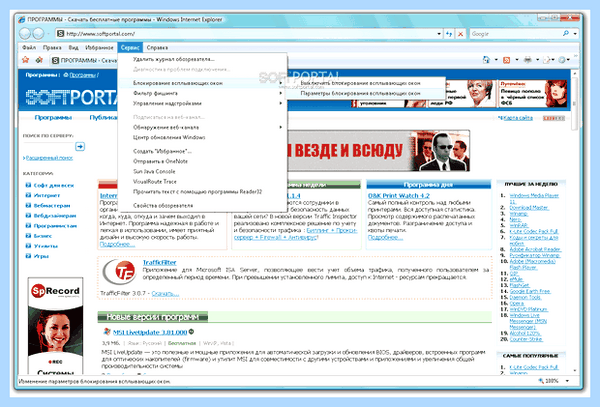
Task: Click the site search text field
Action: point(48,147)
